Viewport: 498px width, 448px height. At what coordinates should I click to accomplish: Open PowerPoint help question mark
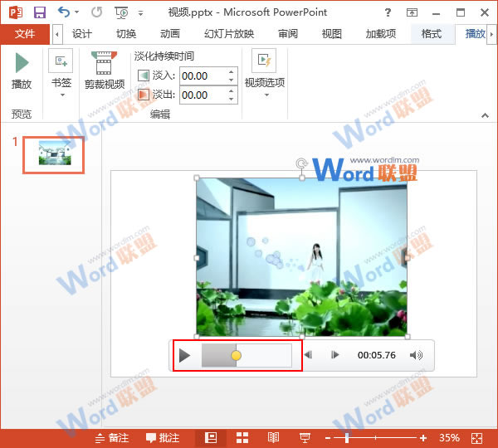pyautogui.click(x=388, y=12)
